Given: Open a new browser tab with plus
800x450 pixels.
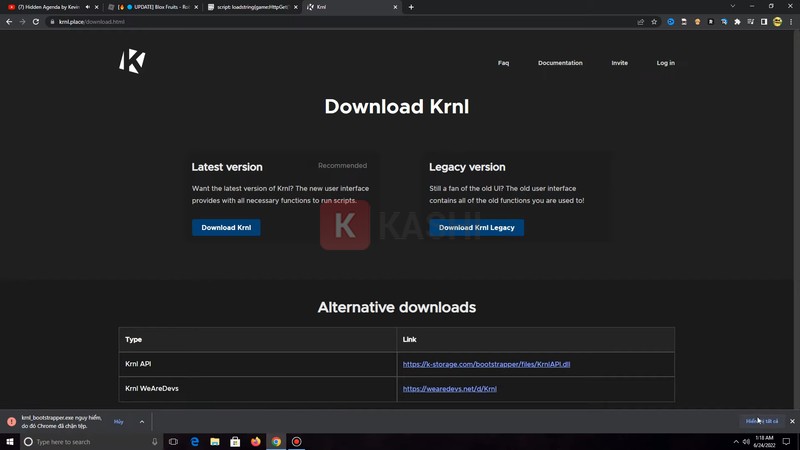Looking at the screenshot, I should pyautogui.click(x=411, y=7).
